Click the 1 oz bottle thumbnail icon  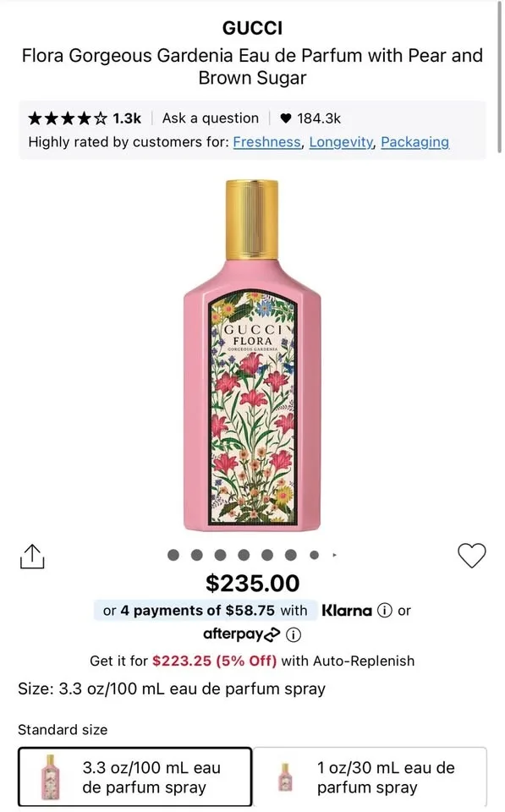[288, 776]
